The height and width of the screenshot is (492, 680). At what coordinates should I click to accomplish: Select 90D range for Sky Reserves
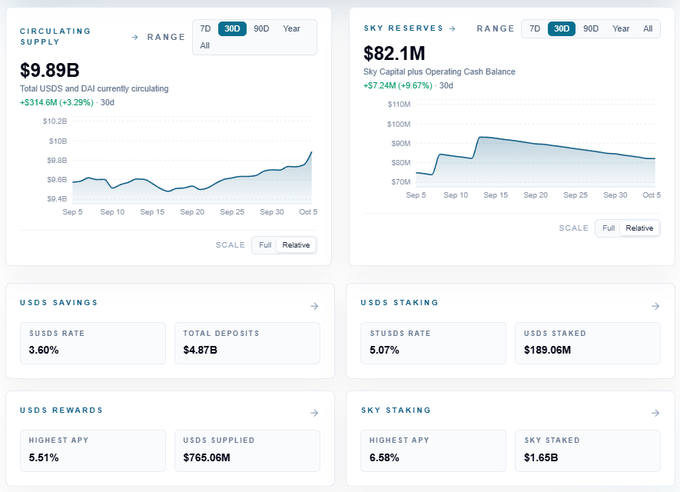coord(591,29)
